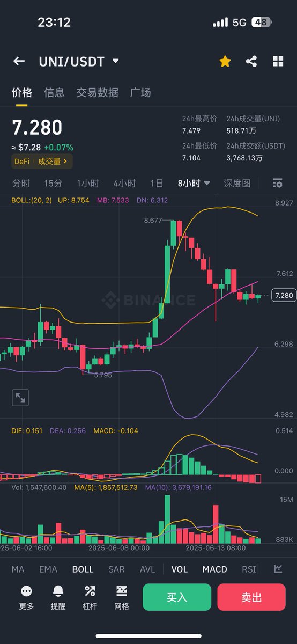Screen dimensions: 297x644
Task: Open chart settings icon beside 深度图
Action: click(x=277, y=184)
